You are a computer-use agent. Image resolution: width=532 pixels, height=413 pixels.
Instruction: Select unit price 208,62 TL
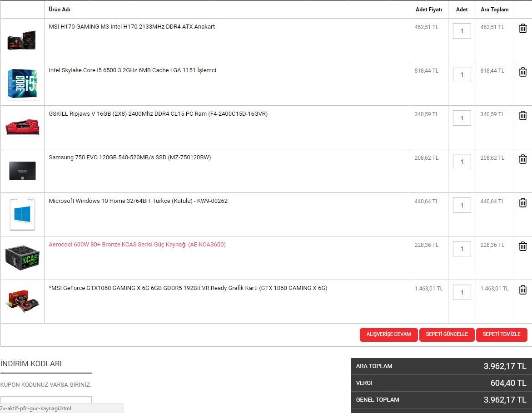click(427, 158)
